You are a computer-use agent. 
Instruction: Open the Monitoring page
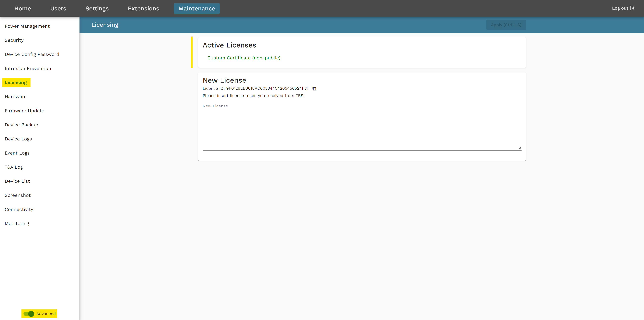[17, 224]
